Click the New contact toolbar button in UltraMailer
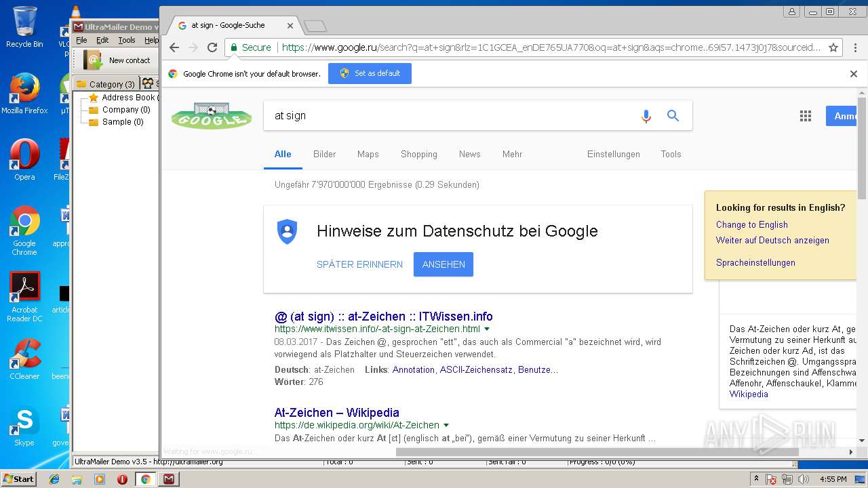868x488 pixels. click(117, 60)
